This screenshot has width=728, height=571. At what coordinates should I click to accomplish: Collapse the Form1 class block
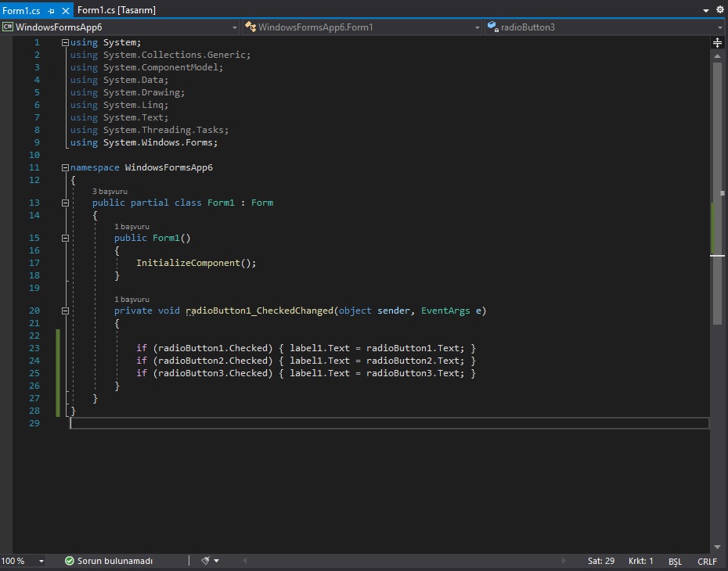tap(66, 203)
